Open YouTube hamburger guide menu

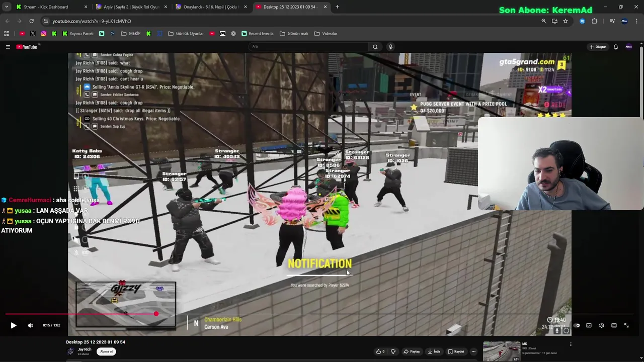coord(8,47)
